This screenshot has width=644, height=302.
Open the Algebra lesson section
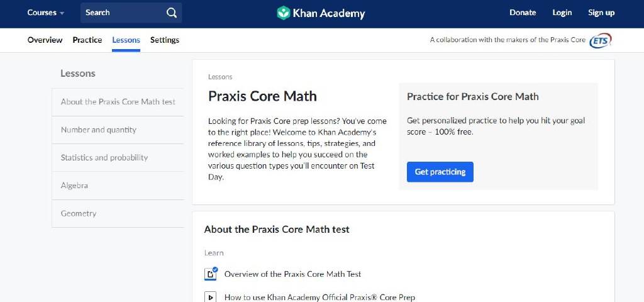coord(118,186)
